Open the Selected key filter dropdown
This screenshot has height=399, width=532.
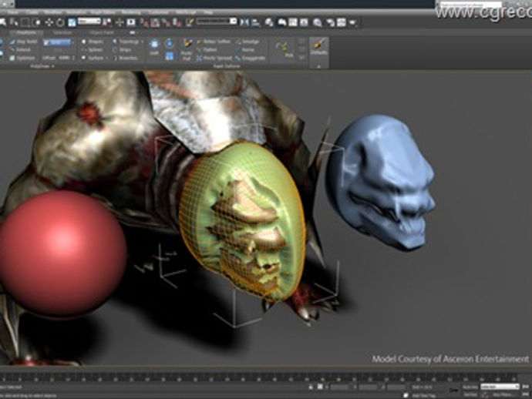click(499, 386)
